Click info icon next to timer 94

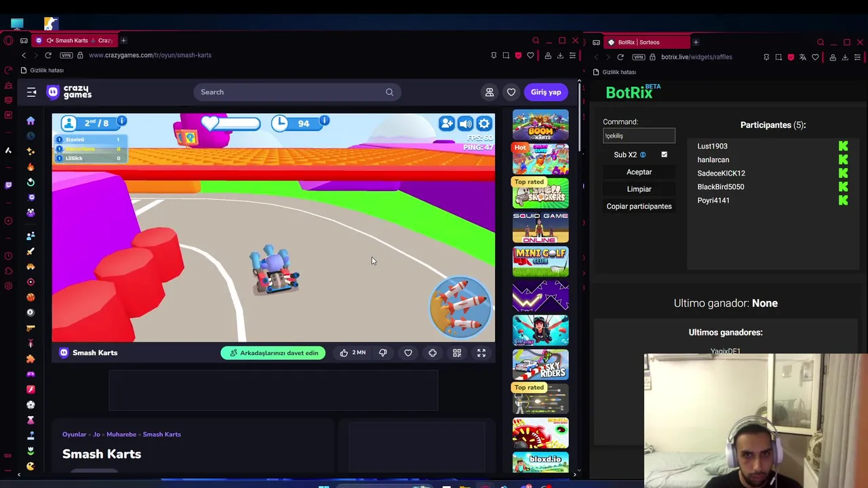point(324,121)
